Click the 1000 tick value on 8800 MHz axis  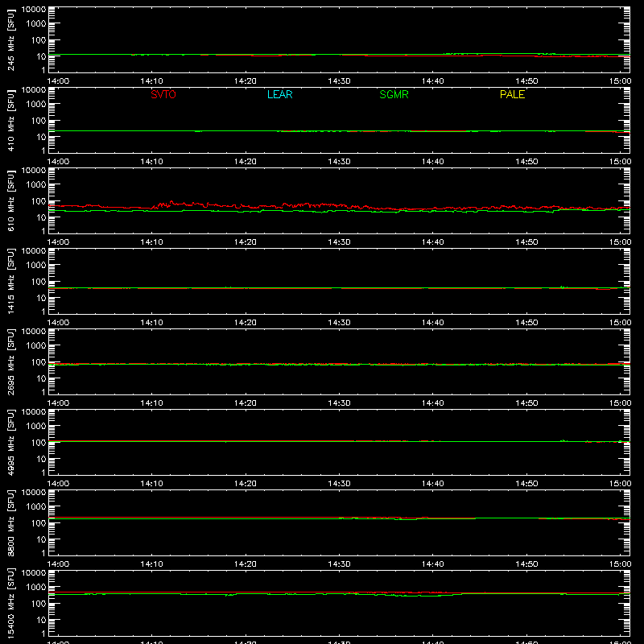[36, 507]
